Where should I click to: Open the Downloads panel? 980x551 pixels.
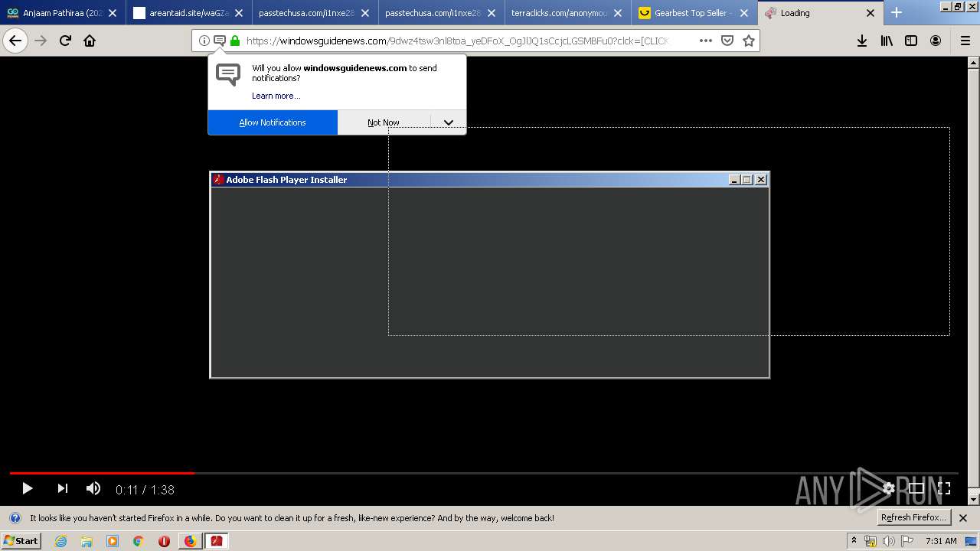862,41
